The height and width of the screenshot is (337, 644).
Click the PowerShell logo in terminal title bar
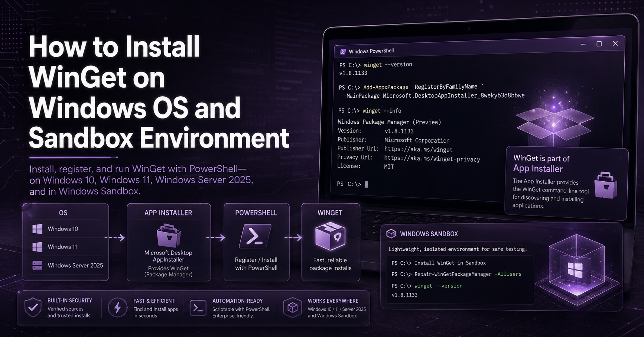(342, 52)
